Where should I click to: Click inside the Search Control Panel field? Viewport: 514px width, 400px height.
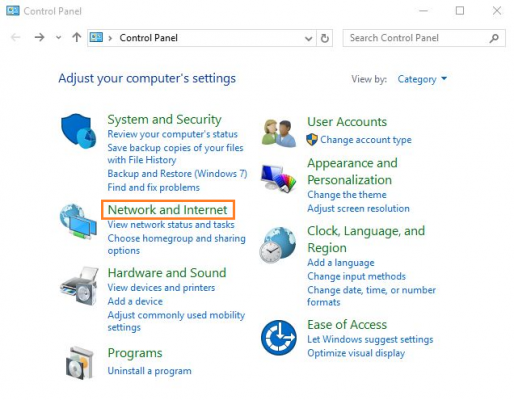tap(417, 38)
